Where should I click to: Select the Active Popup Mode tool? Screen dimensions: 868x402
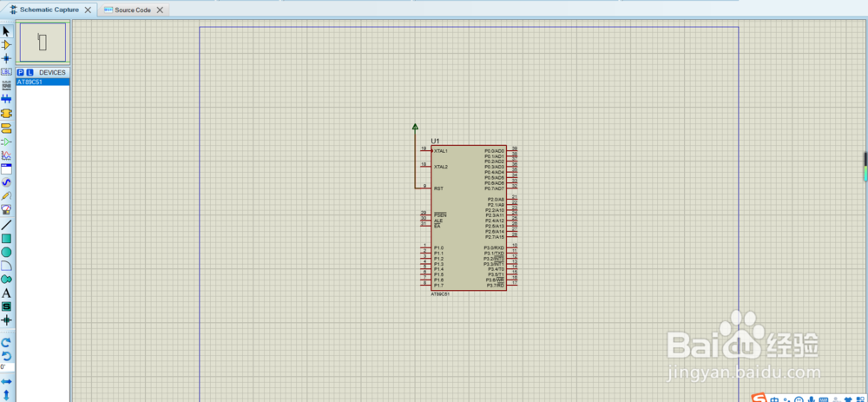pos(7,169)
